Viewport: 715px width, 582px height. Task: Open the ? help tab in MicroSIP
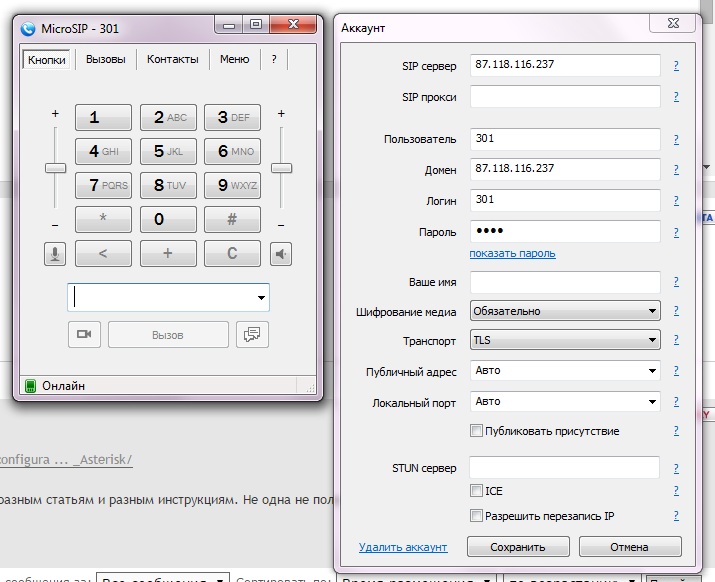[x=274, y=59]
